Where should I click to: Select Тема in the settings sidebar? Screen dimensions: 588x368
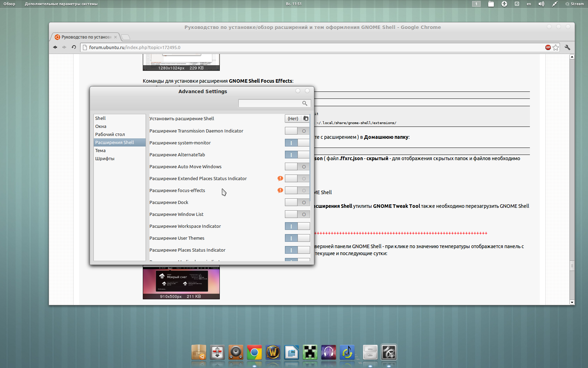click(x=100, y=150)
